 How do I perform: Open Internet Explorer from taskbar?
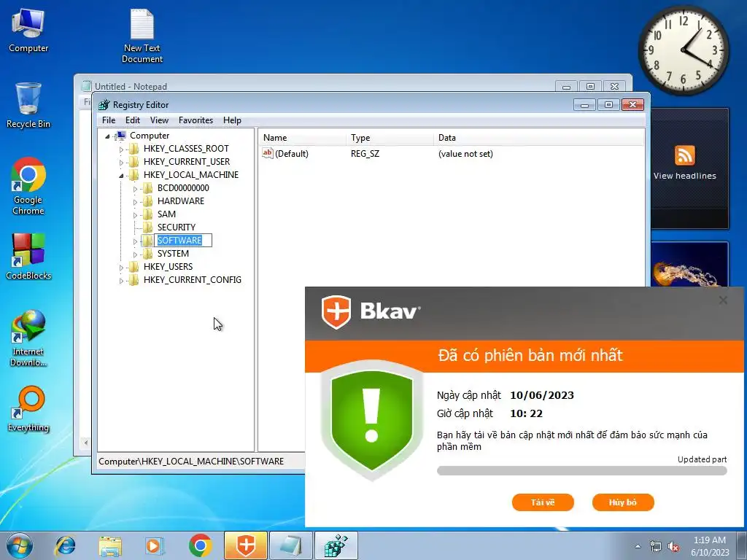[65, 545]
